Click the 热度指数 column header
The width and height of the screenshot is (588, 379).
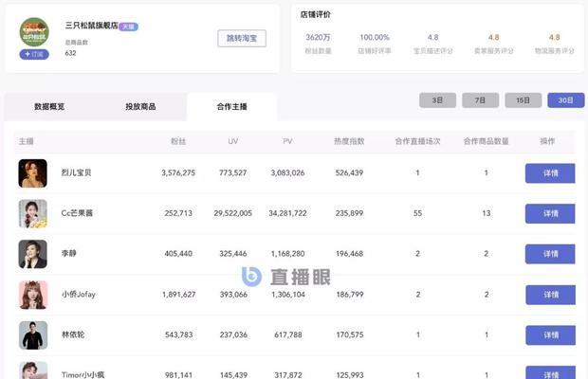point(349,141)
